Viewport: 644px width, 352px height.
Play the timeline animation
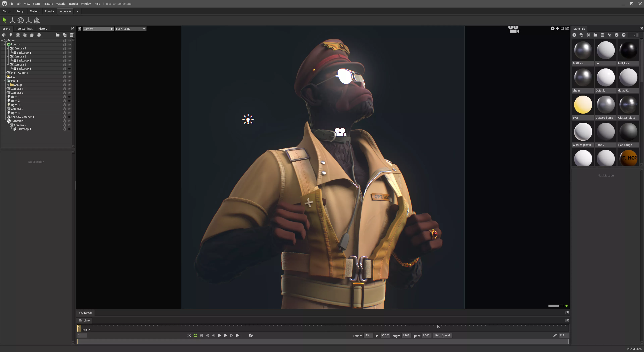[x=220, y=336]
